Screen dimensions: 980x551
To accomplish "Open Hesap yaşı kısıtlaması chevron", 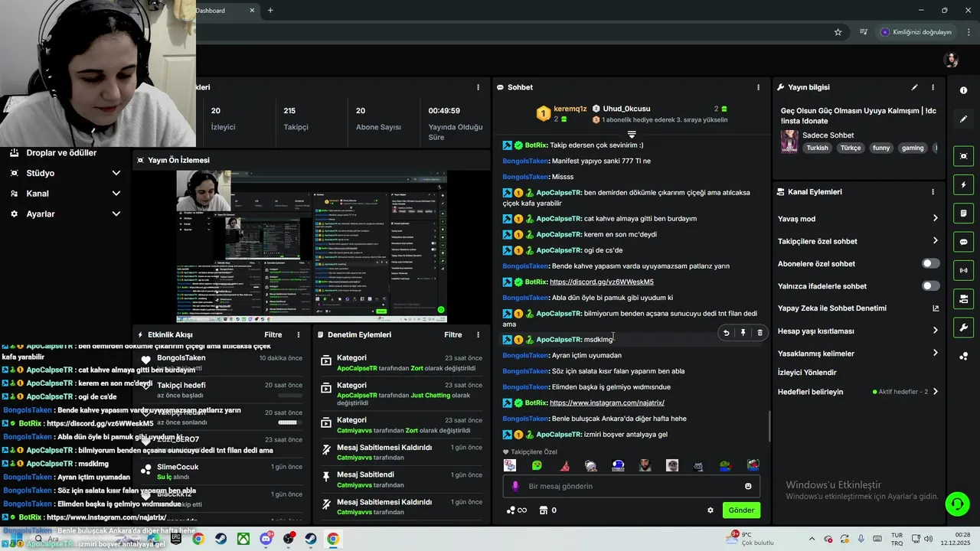I will (935, 331).
